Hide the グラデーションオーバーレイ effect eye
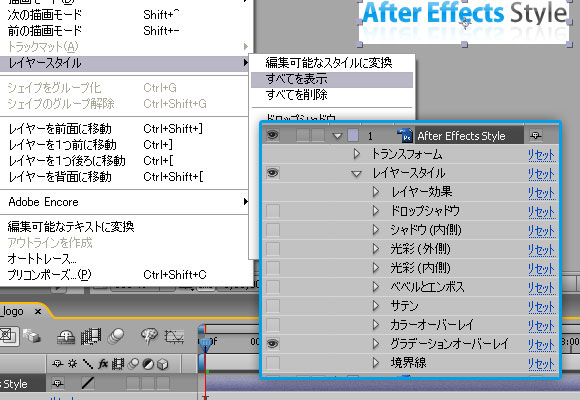 pyautogui.click(x=273, y=344)
